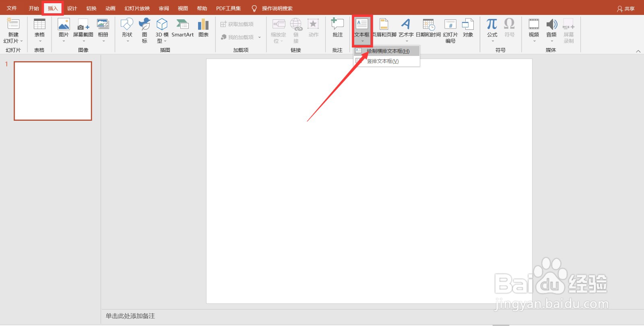Switch to the View (视图) tab
The height and width of the screenshot is (326, 644).
183,8
